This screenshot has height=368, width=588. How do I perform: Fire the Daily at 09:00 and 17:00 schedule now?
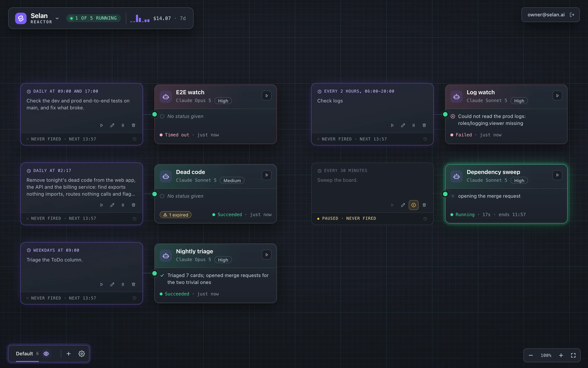coord(101,125)
